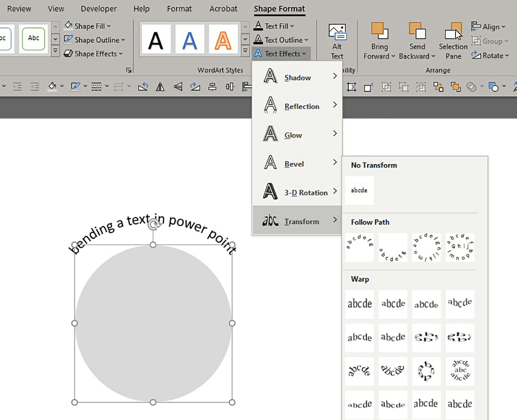The image size is (517, 420).
Task: Click the Bring Forward button
Action: pos(379,40)
